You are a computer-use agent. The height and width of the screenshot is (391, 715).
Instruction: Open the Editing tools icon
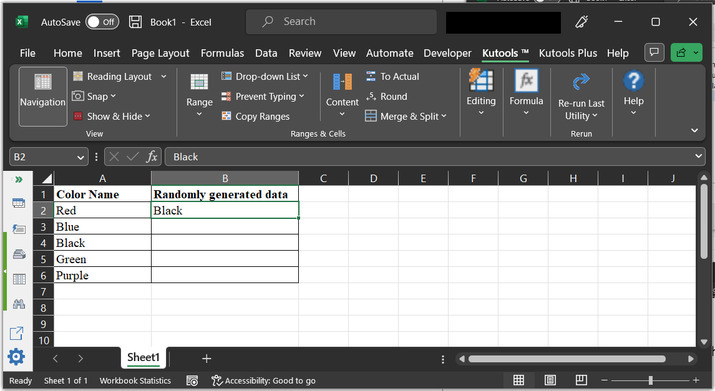tap(481, 80)
